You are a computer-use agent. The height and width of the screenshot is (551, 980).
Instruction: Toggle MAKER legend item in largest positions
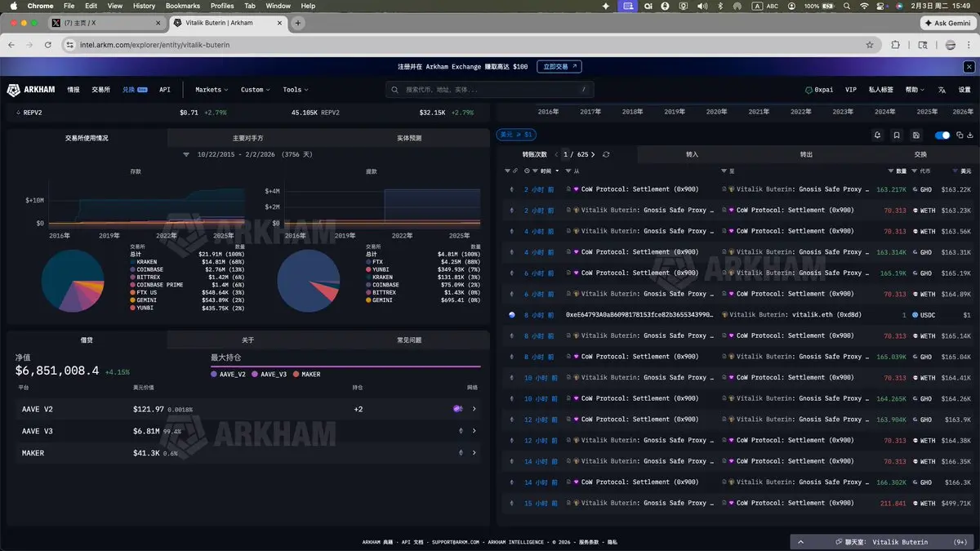point(306,375)
